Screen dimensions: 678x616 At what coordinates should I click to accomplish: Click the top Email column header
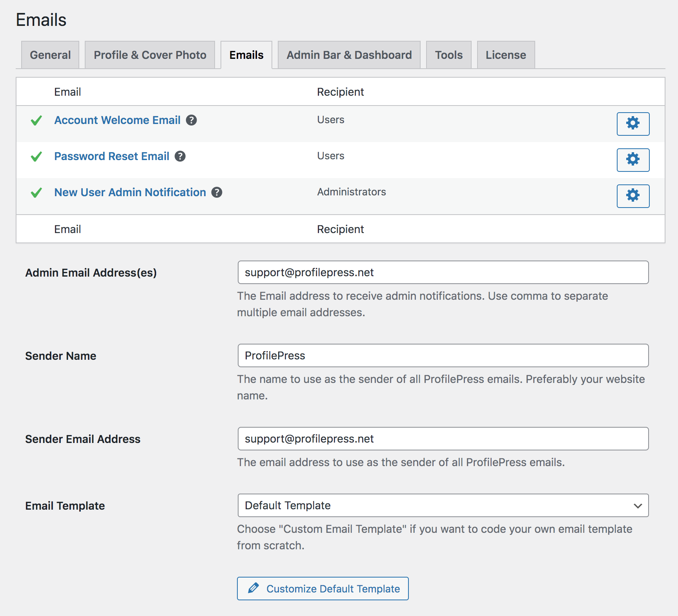(x=67, y=92)
